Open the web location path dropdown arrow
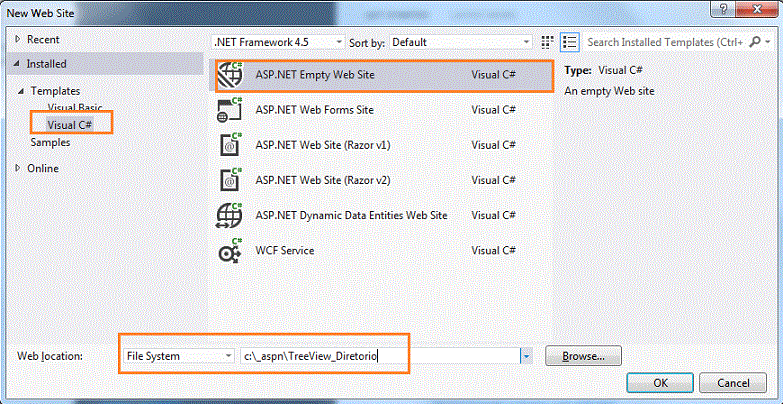Viewport: 783px width, 404px height. [x=526, y=356]
